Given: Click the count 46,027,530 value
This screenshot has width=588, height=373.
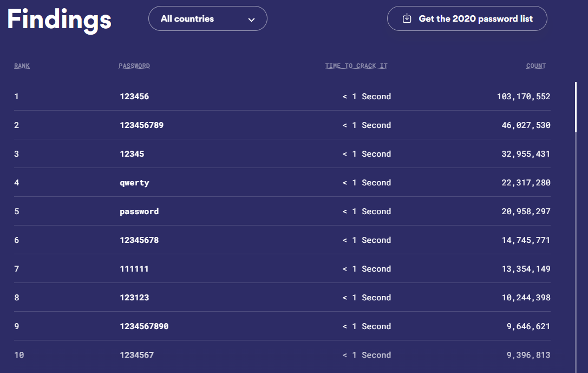Looking at the screenshot, I should pos(526,125).
